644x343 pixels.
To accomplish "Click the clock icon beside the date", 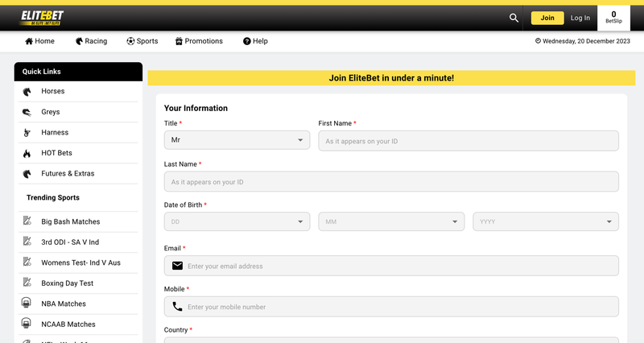I will point(538,41).
